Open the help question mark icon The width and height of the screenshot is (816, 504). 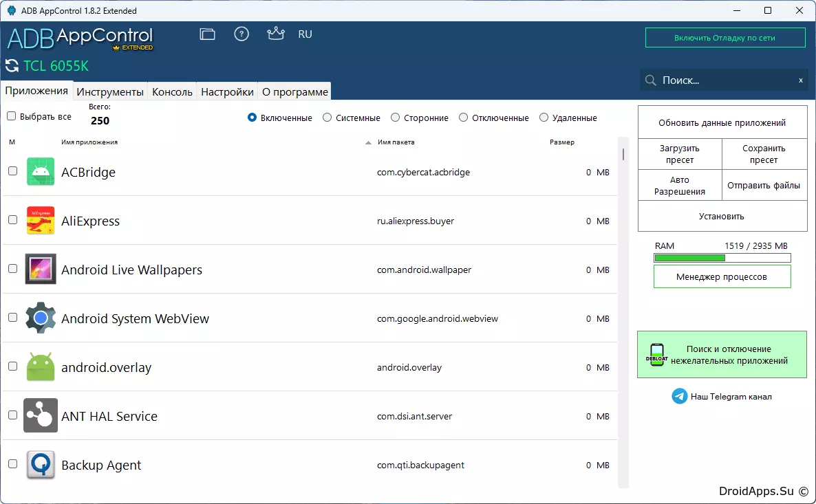pyautogui.click(x=241, y=34)
